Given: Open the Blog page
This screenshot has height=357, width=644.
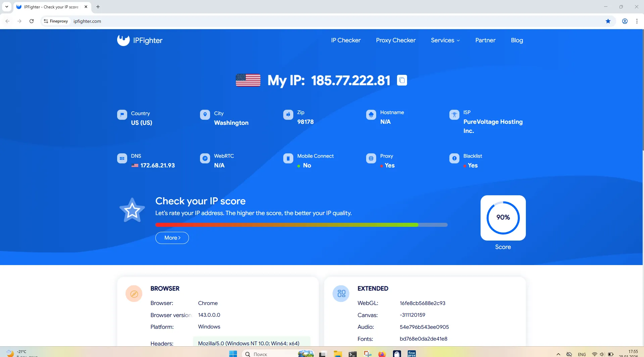Looking at the screenshot, I should 517,40.
